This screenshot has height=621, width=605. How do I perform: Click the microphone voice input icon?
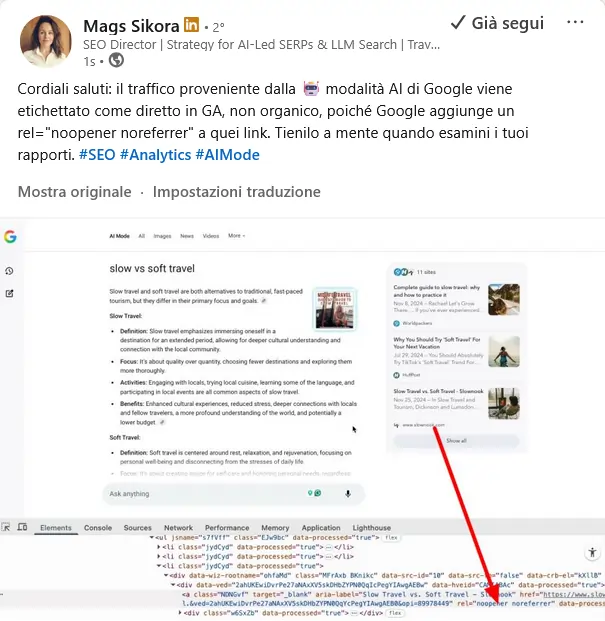pyautogui.click(x=348, y=494)
